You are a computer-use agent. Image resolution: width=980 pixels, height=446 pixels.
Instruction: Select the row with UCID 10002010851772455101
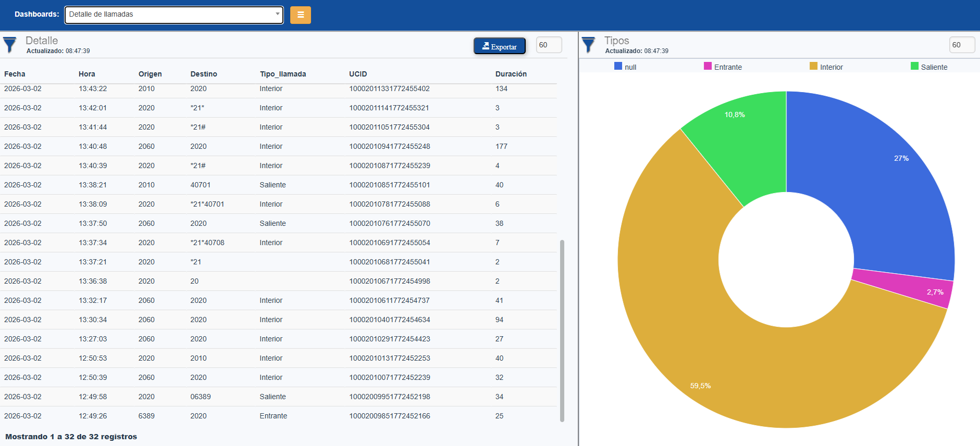tap(389, 185)
